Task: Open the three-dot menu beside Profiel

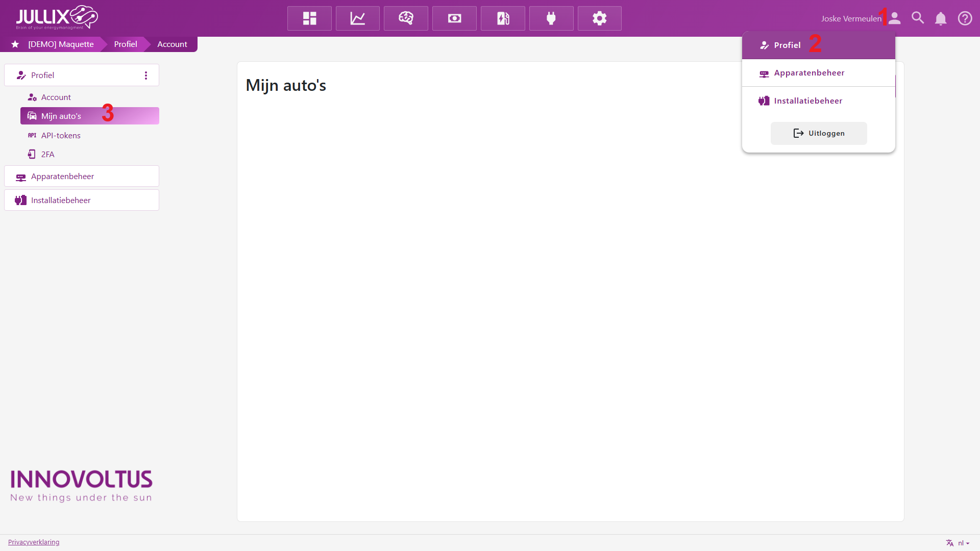Action: (146, 76)
